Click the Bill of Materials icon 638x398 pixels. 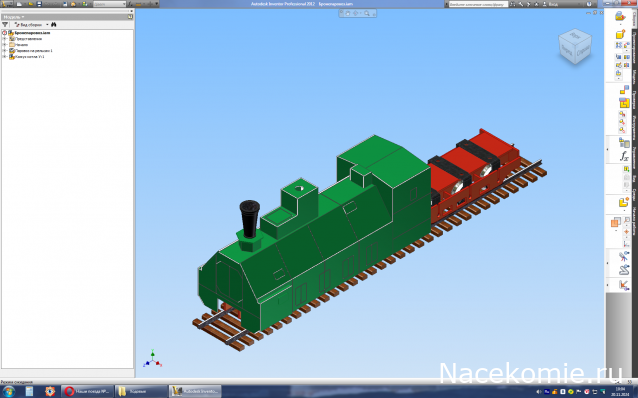624,142
